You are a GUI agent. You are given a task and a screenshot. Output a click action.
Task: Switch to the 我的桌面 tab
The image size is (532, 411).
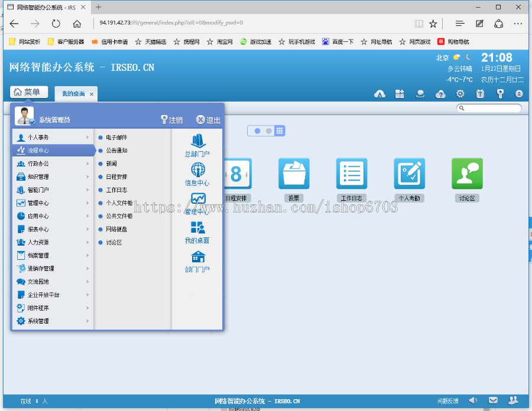pos(73,94)
